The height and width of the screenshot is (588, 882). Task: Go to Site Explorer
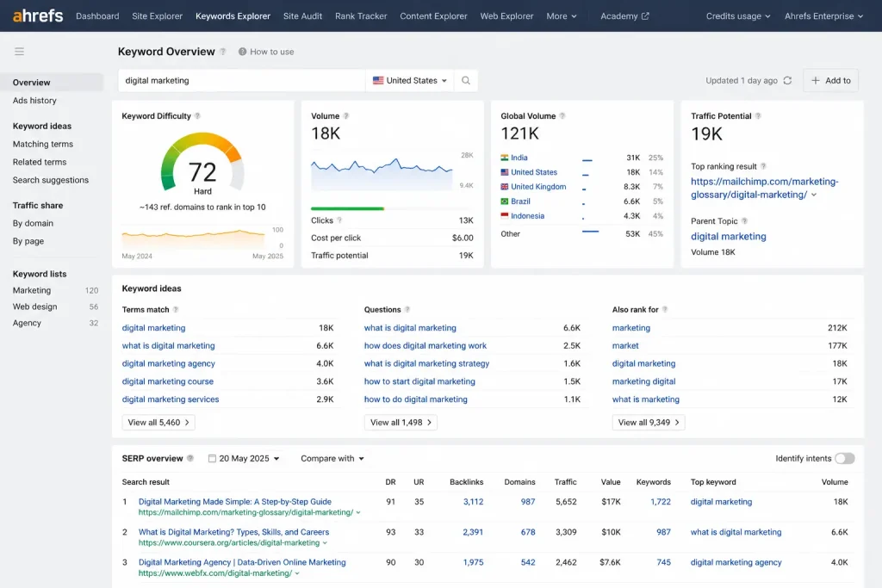[157, 16]
